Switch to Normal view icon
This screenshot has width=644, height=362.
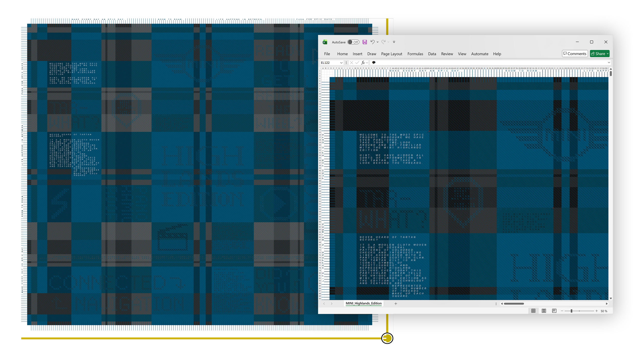[533, 311]
